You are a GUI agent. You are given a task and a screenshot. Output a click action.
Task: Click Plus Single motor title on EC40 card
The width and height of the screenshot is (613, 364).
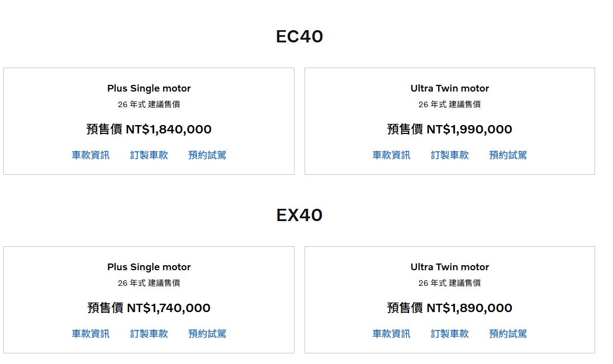click(149, 88)
